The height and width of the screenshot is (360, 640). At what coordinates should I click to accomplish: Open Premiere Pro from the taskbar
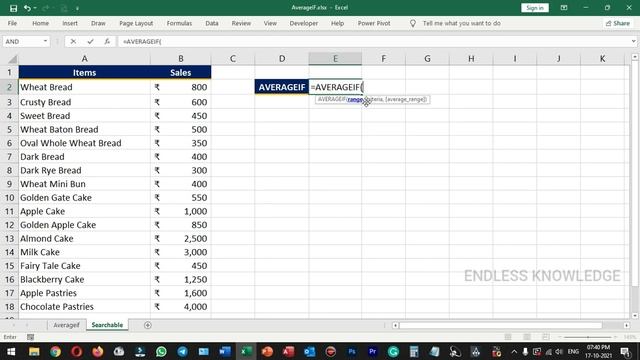coord(372,351)
